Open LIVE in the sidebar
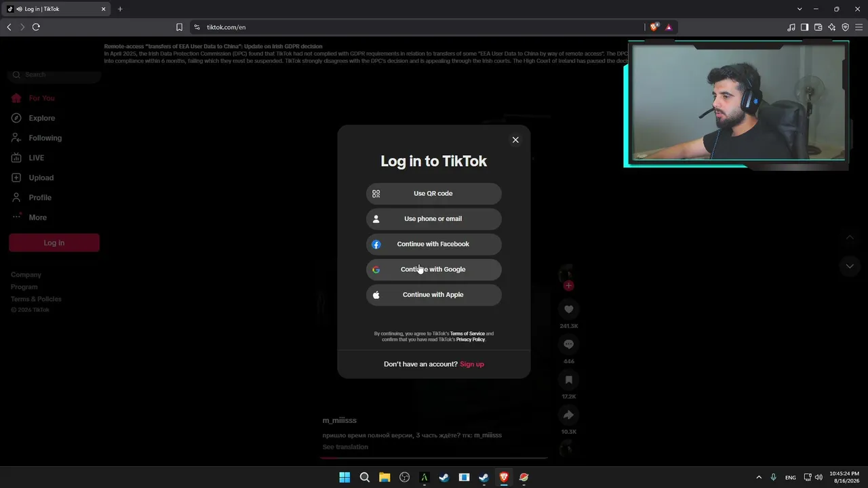 (x=36, y=158)
